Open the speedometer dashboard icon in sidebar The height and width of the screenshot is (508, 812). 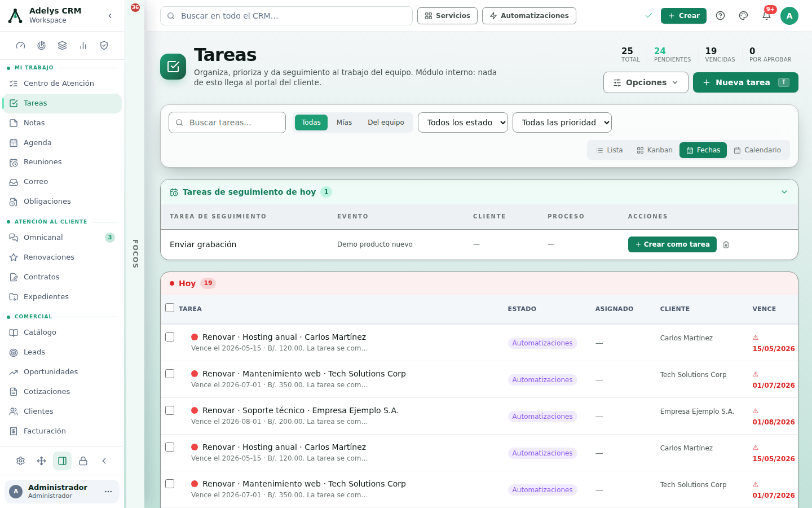[x=21, y=46]
